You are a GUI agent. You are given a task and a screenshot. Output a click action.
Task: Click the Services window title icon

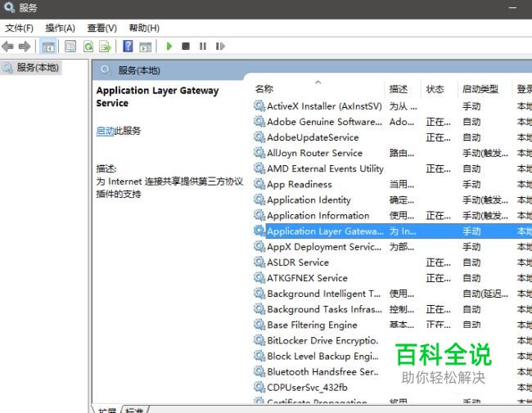tap(8, 7)
